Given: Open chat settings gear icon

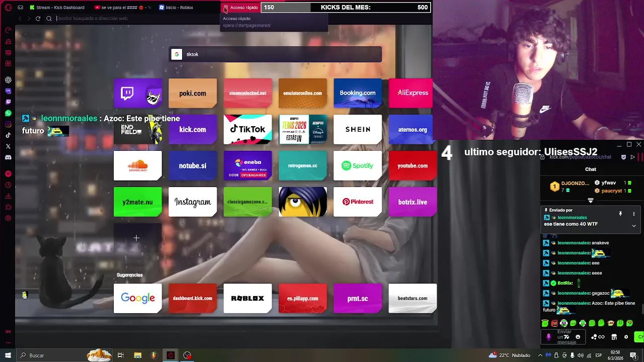Looking at the screenshot, I should (x=626, y=337).
